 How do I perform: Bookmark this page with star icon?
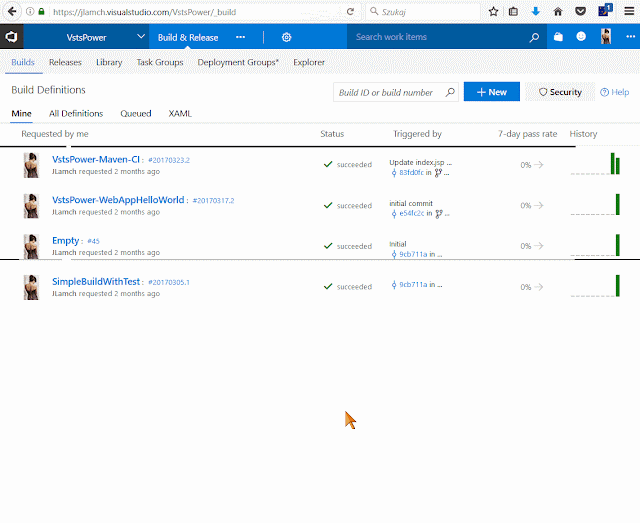493,11
